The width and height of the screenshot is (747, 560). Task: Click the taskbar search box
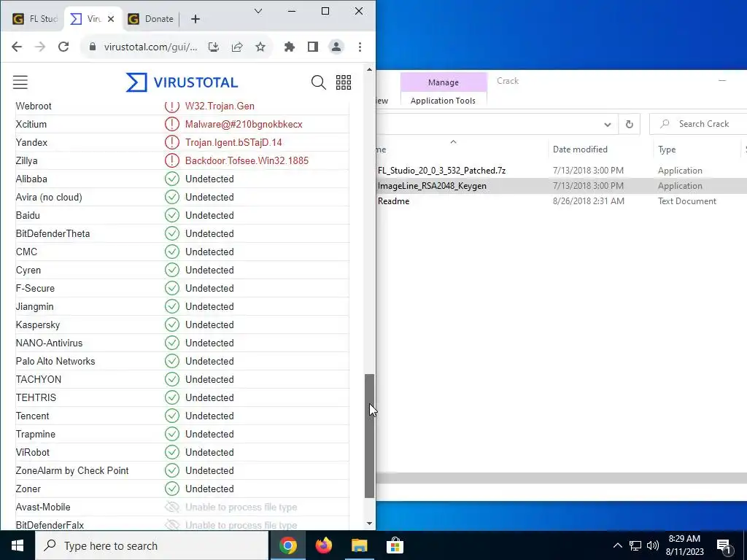152,545
